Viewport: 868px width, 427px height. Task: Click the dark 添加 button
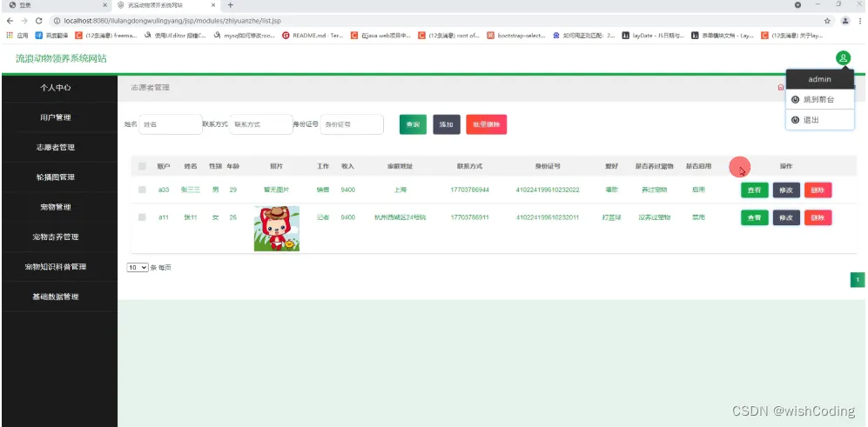(446, 124)
